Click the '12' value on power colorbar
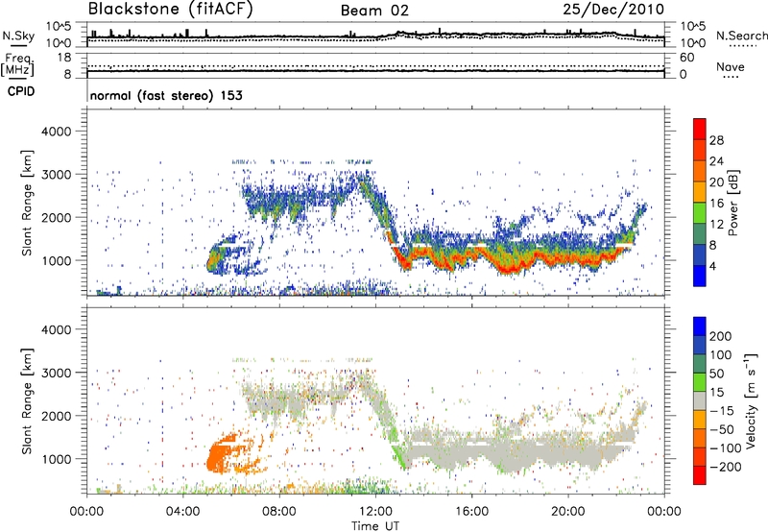768x532 pixels. [x=716, y=225]
